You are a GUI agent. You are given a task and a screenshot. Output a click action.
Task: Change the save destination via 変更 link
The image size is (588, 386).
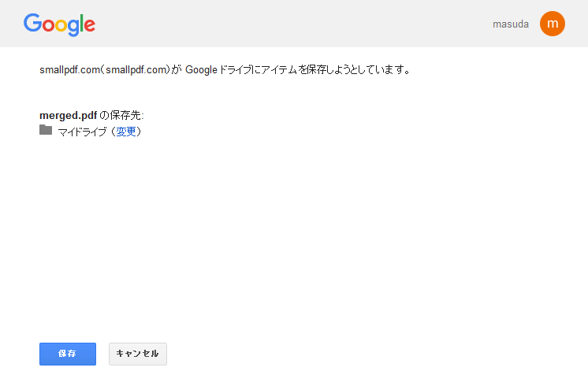click(x=126, y=132)
